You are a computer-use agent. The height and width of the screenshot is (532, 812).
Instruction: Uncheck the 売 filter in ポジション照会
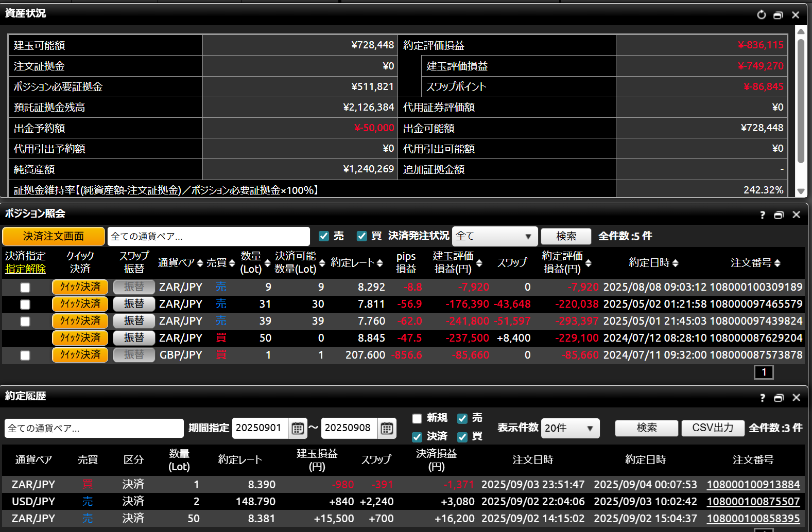[324, 236]
